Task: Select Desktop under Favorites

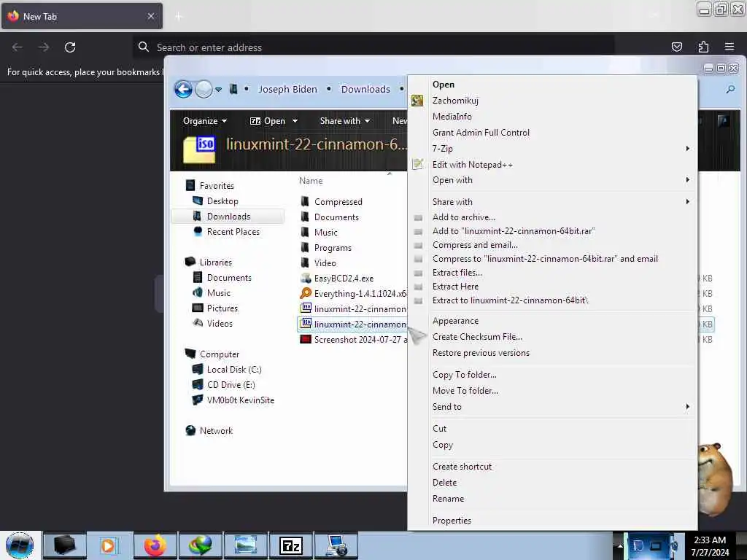Action: coord(222,201)
